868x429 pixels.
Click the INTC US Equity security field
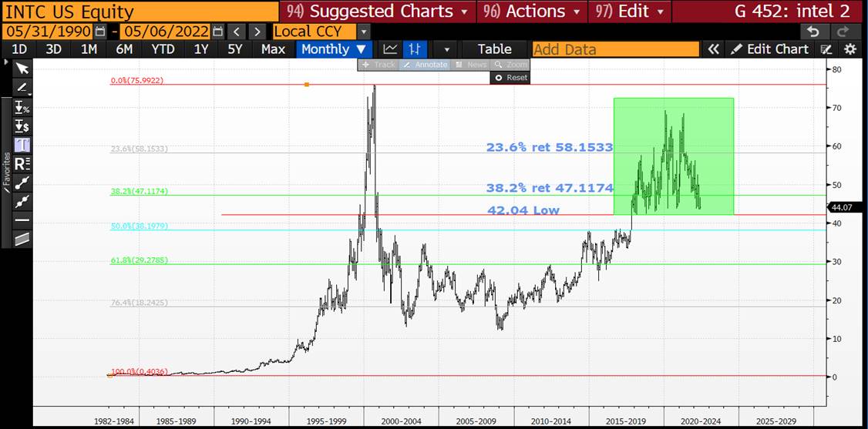pos(140,12)
